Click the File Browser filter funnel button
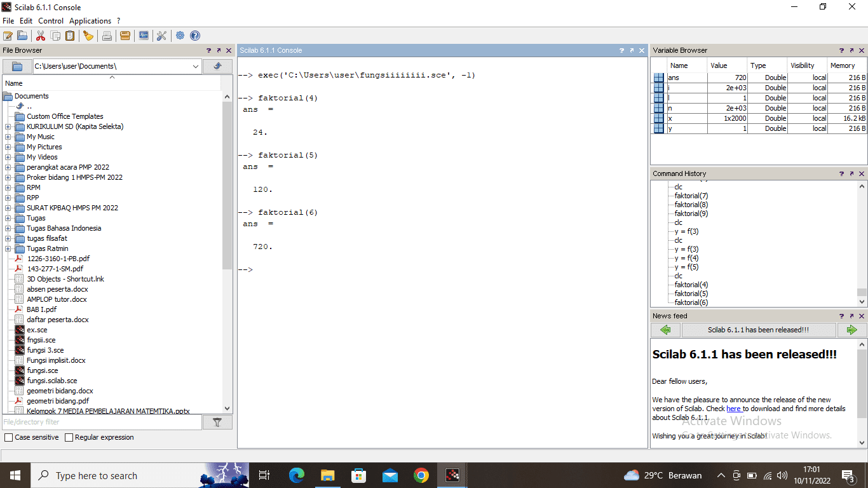Image resolution: width=868 pixels, height=488 pixels. tap(217, 422)
